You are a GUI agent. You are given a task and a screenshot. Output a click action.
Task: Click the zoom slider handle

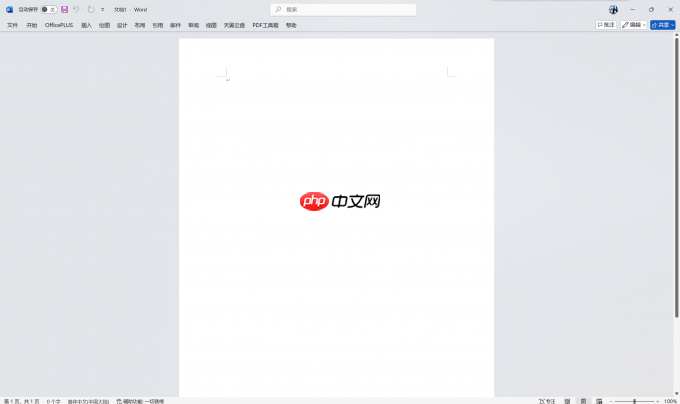click(634, 401)
